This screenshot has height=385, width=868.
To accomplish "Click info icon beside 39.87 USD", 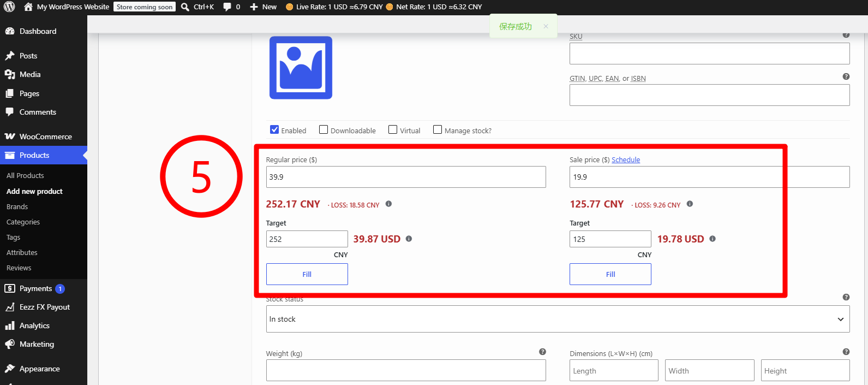I will [x=409, y=239].
